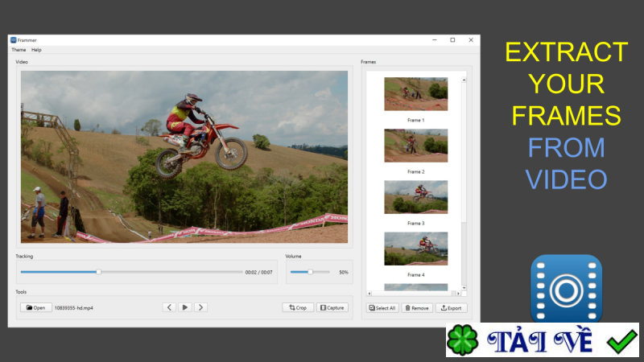Select the Frame 2 thumbnail
The width and height of the screenshot is (644, 362).
(x=415, y=146)
